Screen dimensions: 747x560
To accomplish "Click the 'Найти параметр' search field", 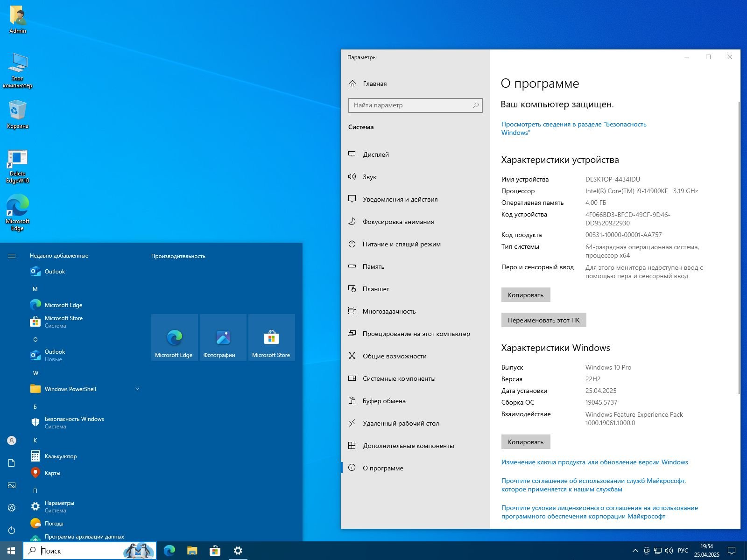I will (415, 105).
